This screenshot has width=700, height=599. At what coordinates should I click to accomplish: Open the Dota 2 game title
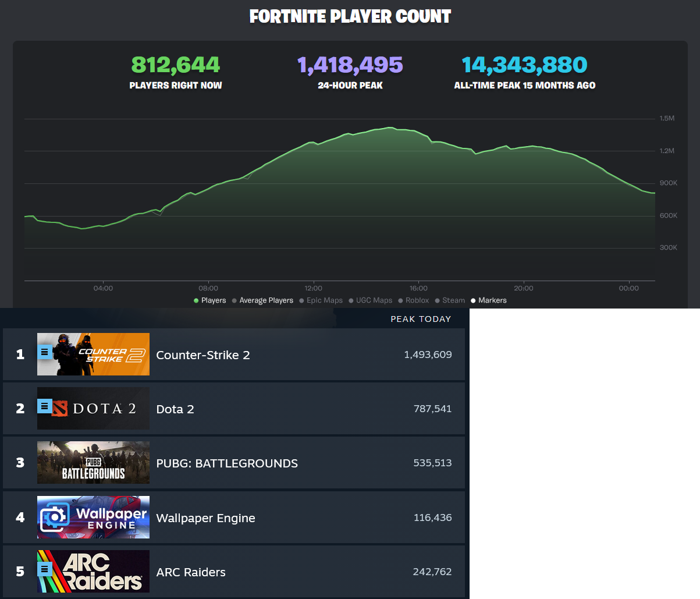[x=175, y=409]
